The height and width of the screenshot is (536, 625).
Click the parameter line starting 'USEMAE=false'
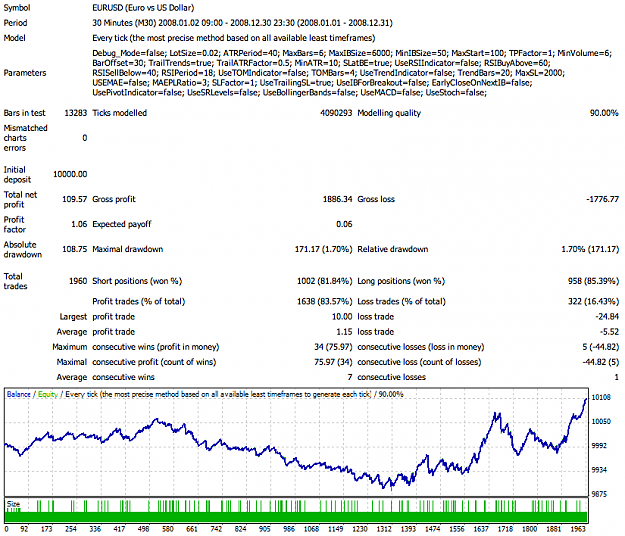click(312, 83)
